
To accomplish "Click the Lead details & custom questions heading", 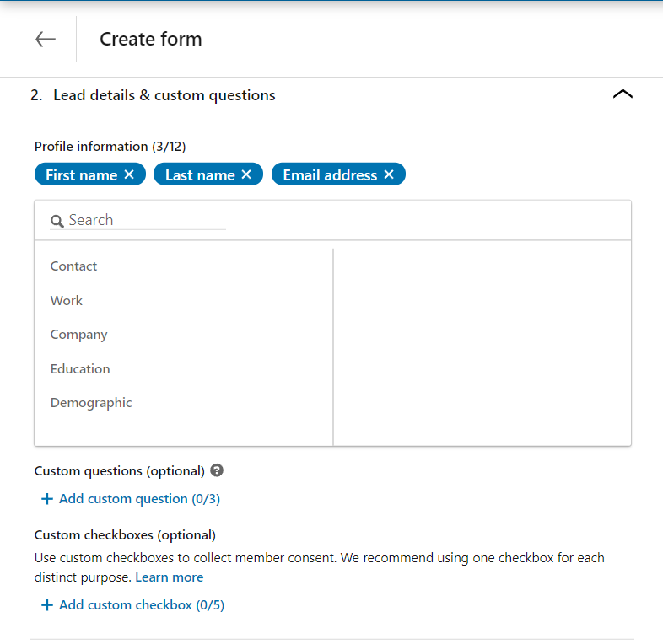I will click(x=164, y=95).
